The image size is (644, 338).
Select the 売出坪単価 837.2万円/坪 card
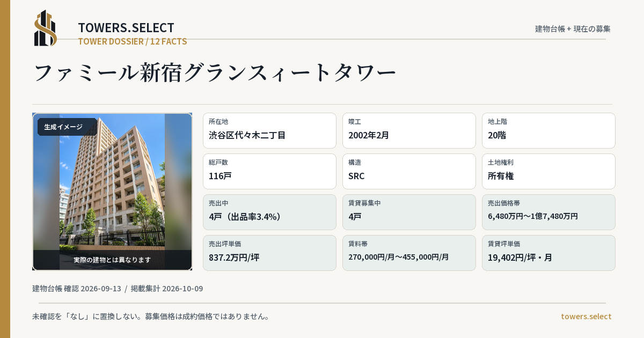coord(269,253)
